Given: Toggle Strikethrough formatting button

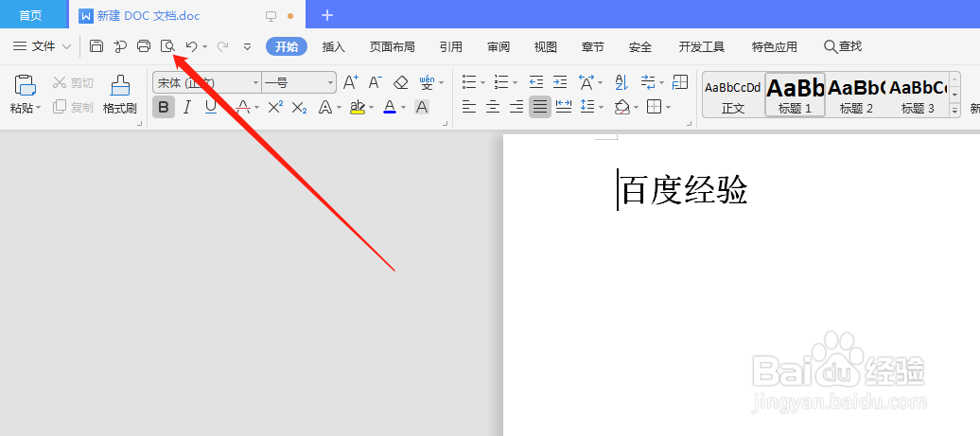Looking at the screenshot, I should (x=242, y=108).
